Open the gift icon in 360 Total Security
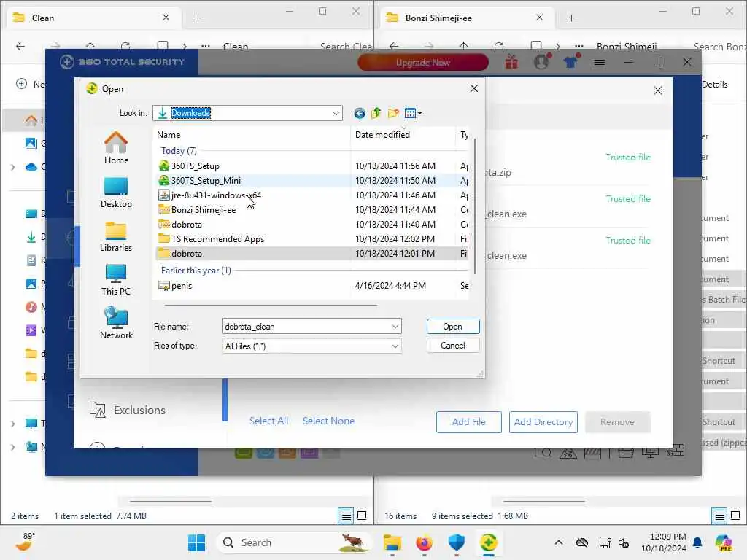This screenshot has height=560, width=747. point(511,62)
